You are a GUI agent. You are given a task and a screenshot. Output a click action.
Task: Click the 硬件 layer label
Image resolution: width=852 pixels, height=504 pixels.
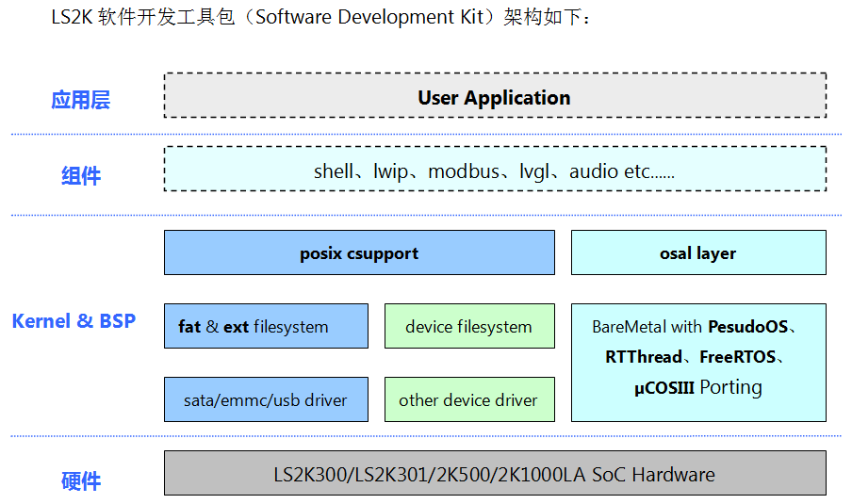pyautogui.click(x=80, y=481)
